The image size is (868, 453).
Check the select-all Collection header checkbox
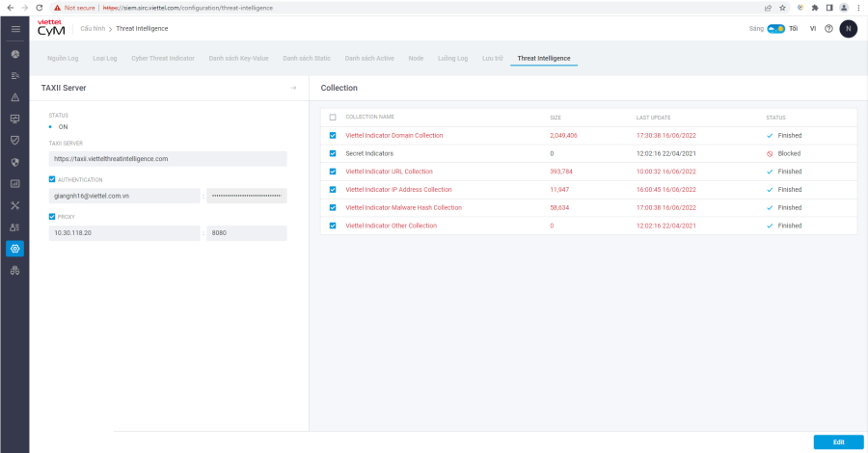pyautogui.click(x=333, y=117)
